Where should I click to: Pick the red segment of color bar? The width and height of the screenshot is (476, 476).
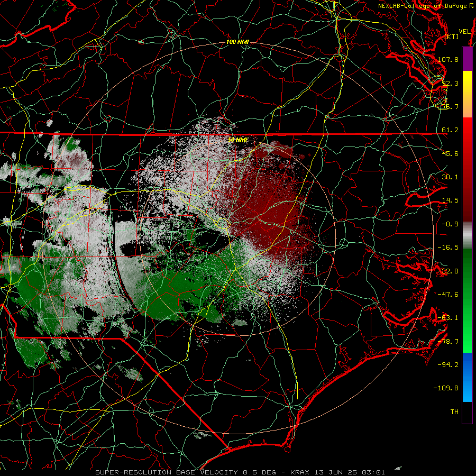tap(467, 169)
